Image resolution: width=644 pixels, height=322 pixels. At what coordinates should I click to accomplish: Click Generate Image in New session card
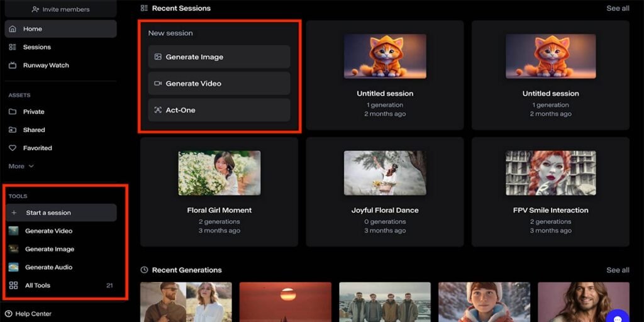219,57
